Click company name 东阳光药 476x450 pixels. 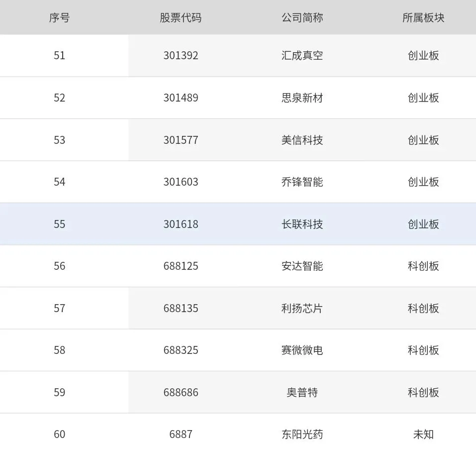[x=302, y=434]
